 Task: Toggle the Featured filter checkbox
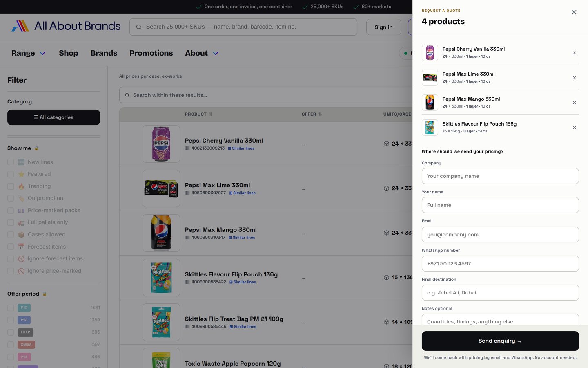pyautogui.click(x=11, y=174)
